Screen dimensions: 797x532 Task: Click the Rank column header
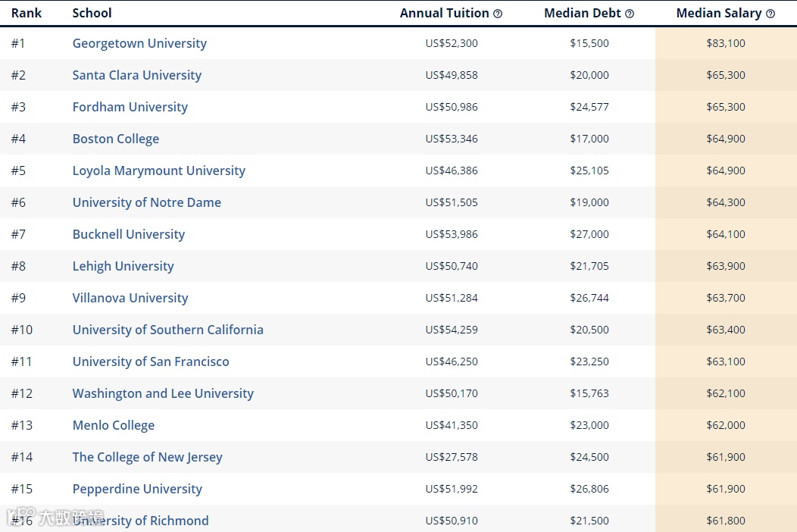27,13
